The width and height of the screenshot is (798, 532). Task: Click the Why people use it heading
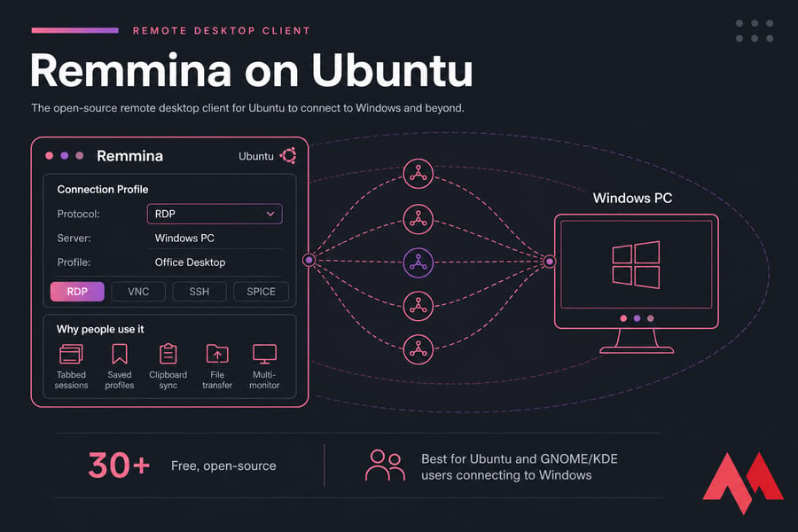coord(100,329)
